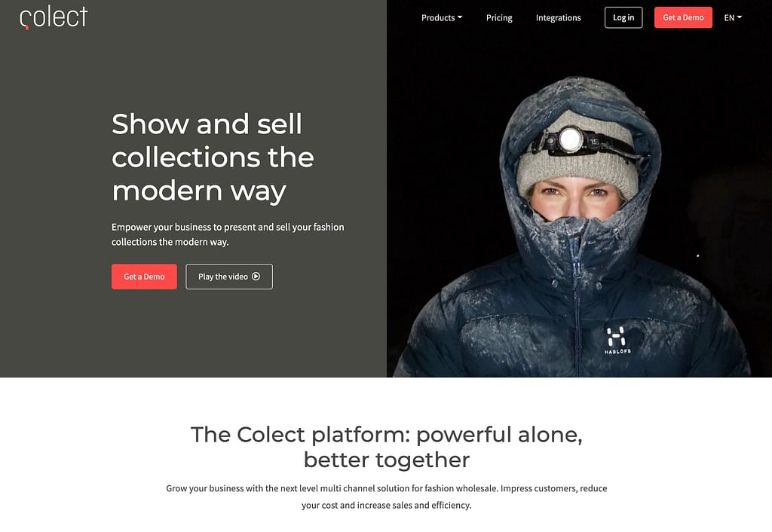Image resolution: width=772 pixels, height=532 pixels.
Task: Click 'The Colect platform' section heading
Action: pos(387,447)
